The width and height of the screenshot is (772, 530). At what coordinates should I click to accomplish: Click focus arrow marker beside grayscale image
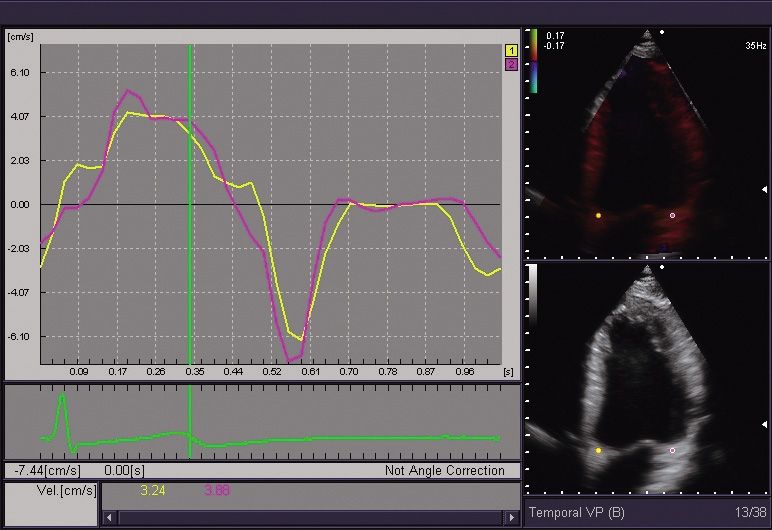pos(764,423)
